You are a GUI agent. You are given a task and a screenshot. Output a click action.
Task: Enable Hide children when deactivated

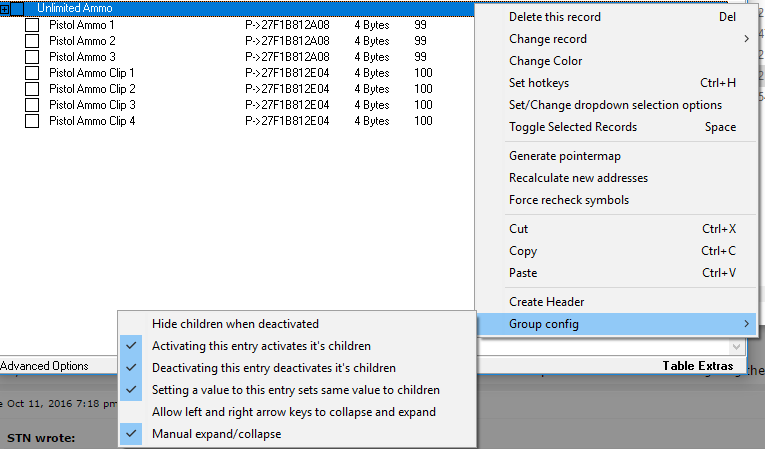click(x=235, y=324)
